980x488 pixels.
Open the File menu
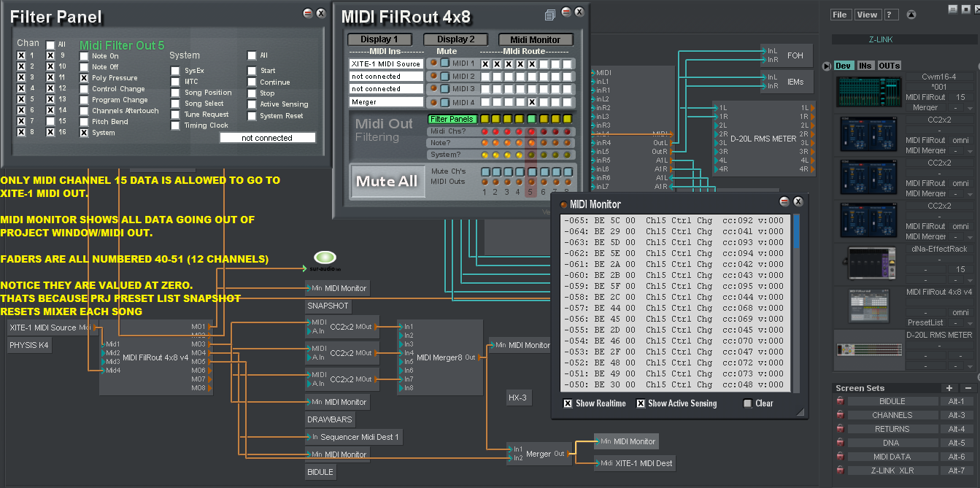(839, 13)
